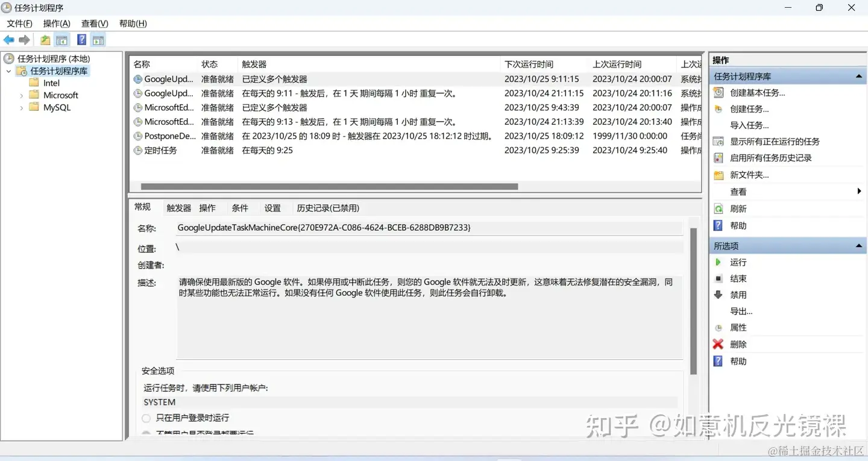Click the 创建任务... action icon
Image resolution: width=868 pixels, height=461 pixels.
(718, 109)
